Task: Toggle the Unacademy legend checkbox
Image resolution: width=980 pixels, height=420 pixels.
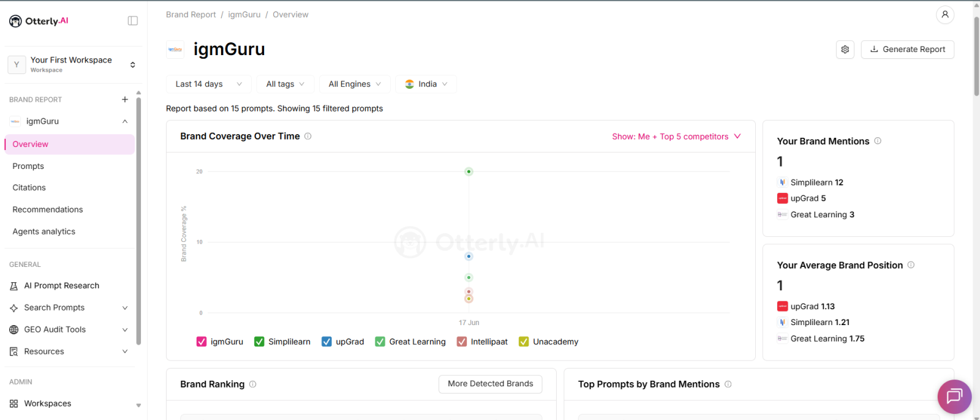Action: [x=524, y=342]
